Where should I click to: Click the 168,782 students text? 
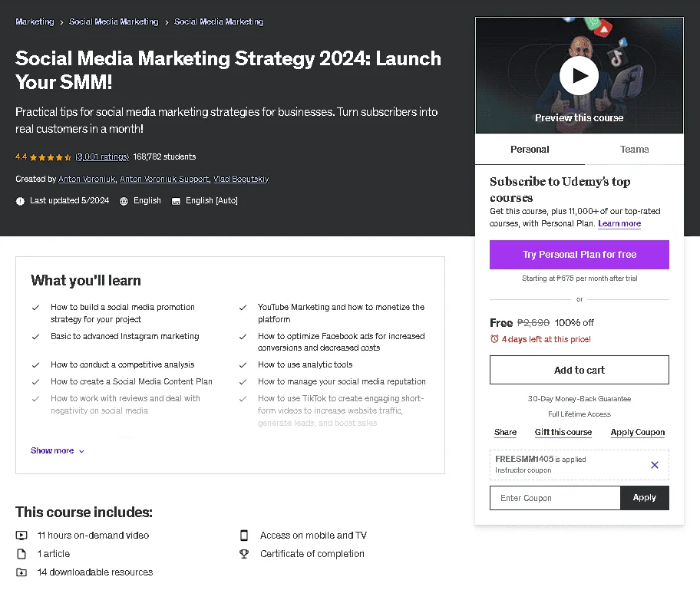point(164,157)
